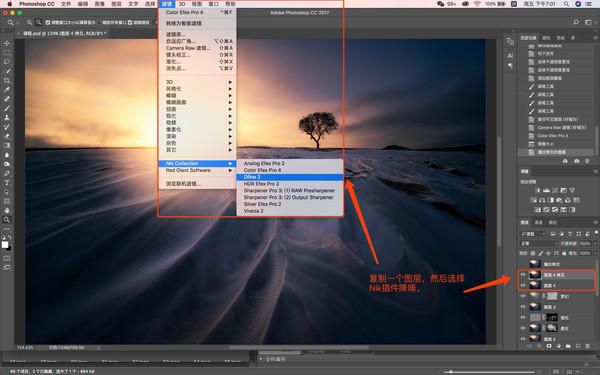Add a Levels adjustment from Adjustments panel

(x=546, y=190)
